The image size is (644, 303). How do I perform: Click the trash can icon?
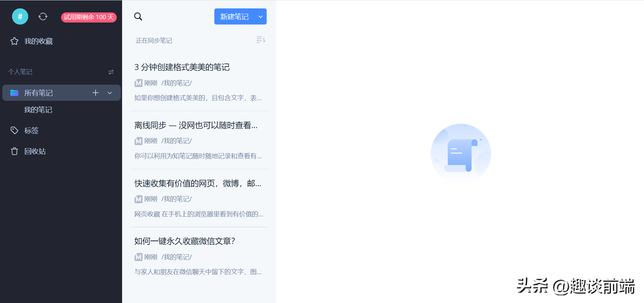click(14, 151)
